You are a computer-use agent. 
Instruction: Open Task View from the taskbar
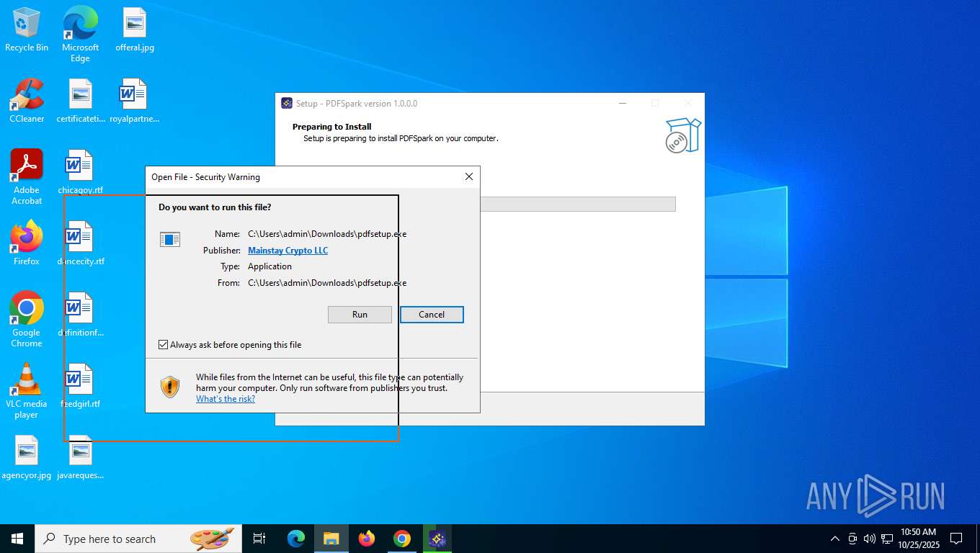[259, 539]
